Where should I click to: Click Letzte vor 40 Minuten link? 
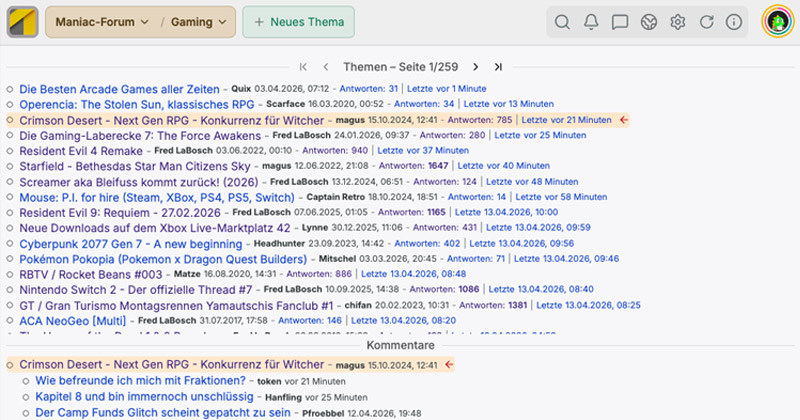pyautogui.click(x=504, y=166)
